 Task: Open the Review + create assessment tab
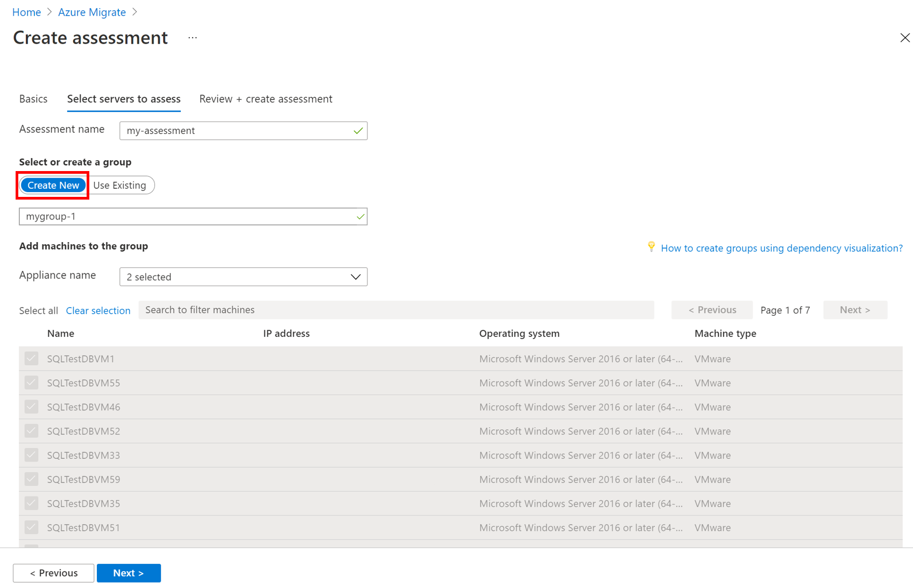click(x=266, y=99)
